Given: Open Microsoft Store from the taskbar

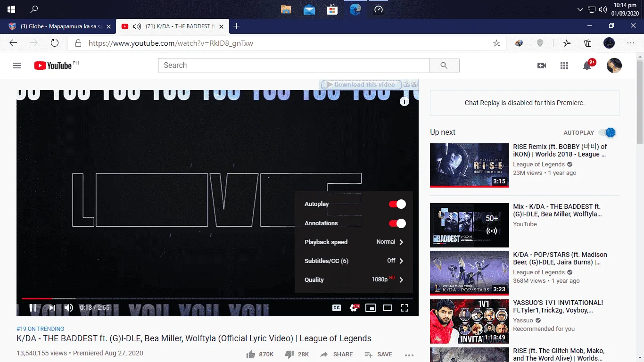Looking at the screenshot, I should click(332, 9).
